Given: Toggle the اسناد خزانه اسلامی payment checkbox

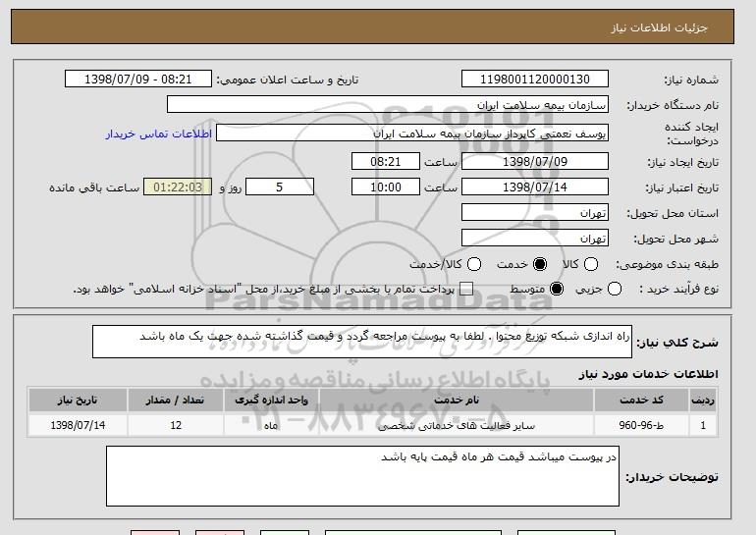Looking at the screenshot, I should tap(466, 290).
